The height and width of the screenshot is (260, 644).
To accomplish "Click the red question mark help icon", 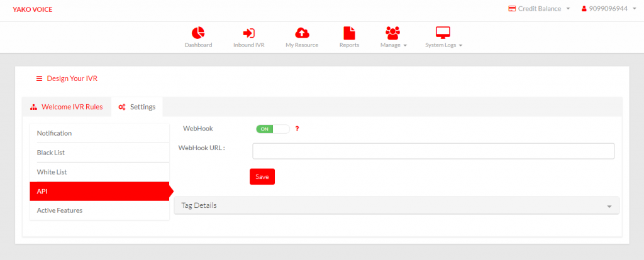I will 297,129.
